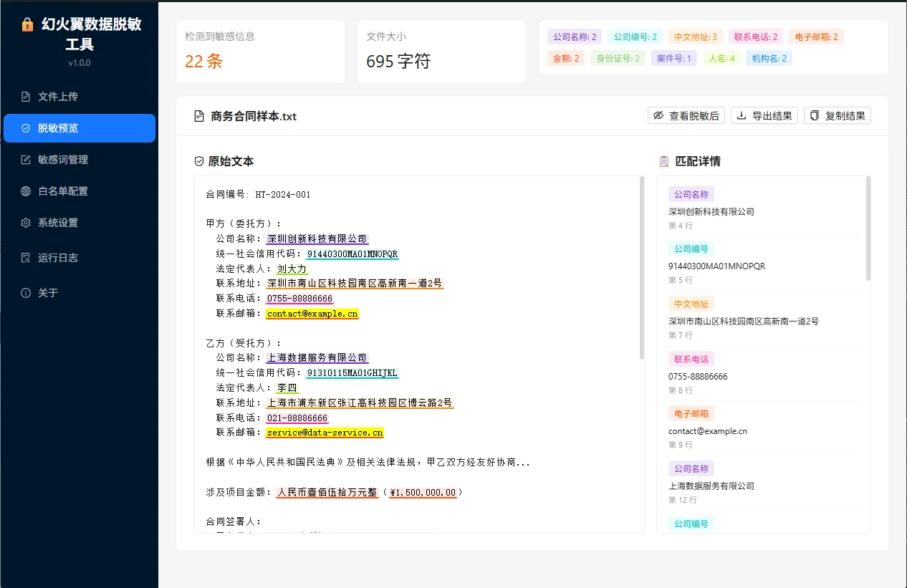Click the 身份证号: 2 summary tag
This screenshot has width=907, height=588.
point(618,58)
